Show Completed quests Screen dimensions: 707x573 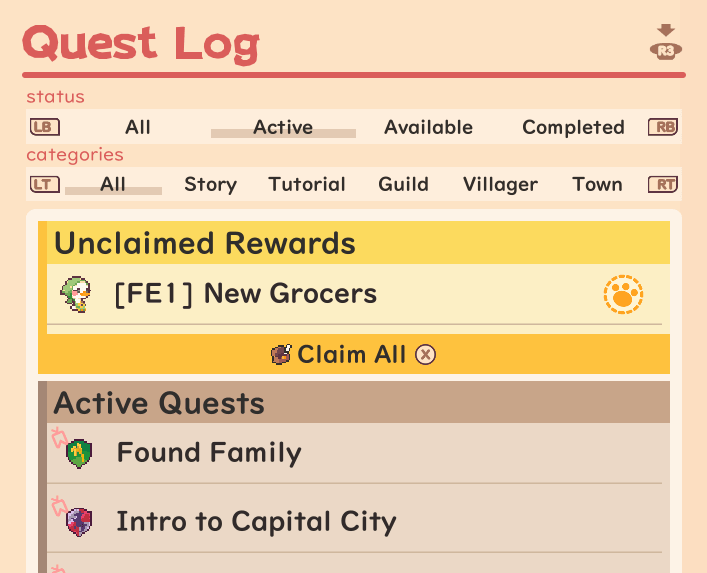coord(573,127)
